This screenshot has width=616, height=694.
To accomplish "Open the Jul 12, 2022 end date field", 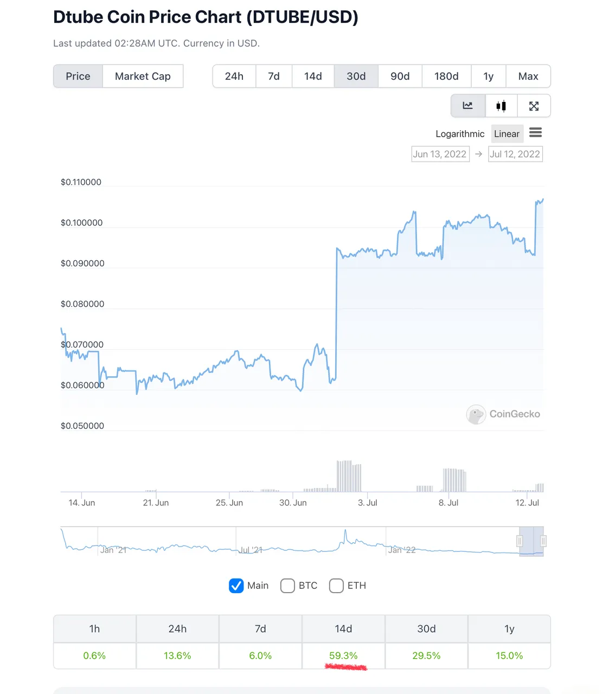I will point(515,154).
